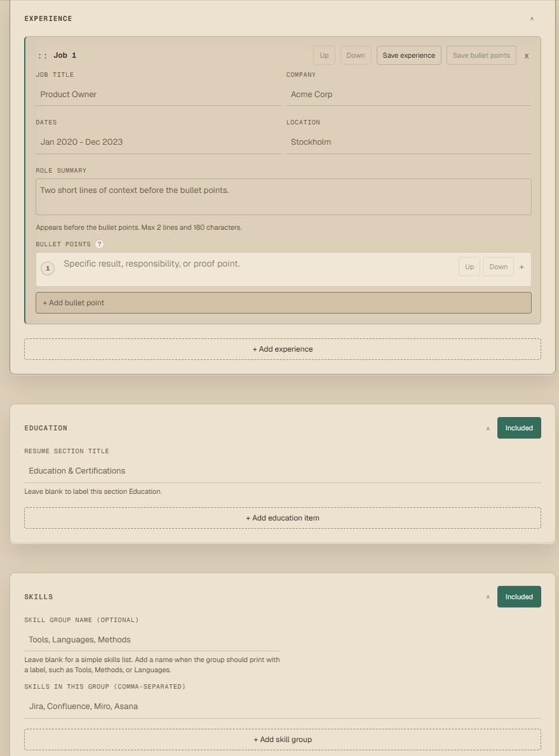Click the EXPERIENCE section heading
The height and width of the screenshot is (756, 559).
pyautogui.click(x=48, y=19)
